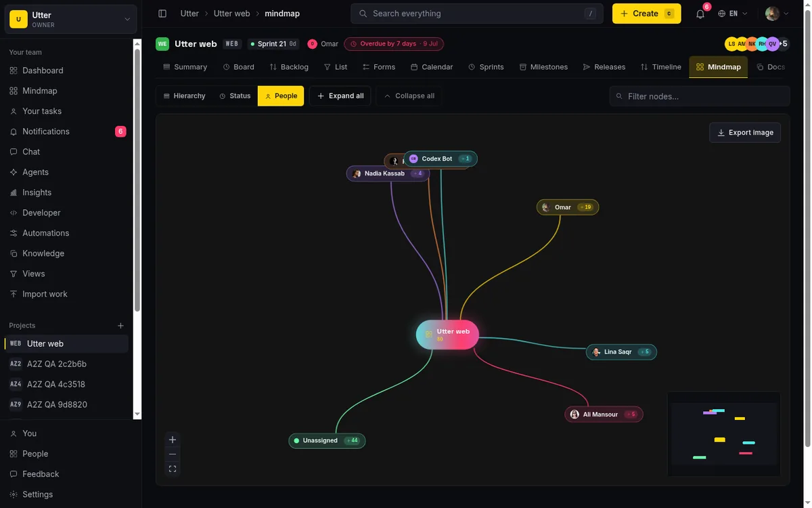This screenshot has height=508, width=812.
Task: Switch to the Summary tab
Action: (185, 67)
